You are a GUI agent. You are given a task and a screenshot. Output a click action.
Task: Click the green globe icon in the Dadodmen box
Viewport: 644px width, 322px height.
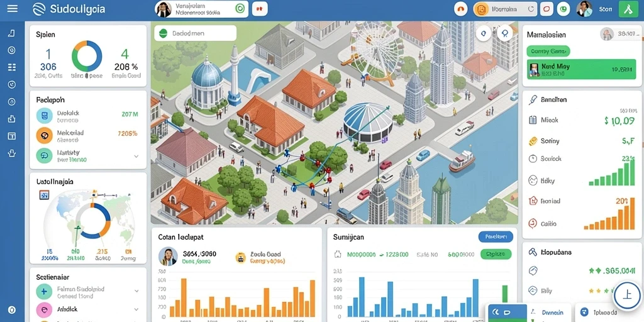(163, 33)
